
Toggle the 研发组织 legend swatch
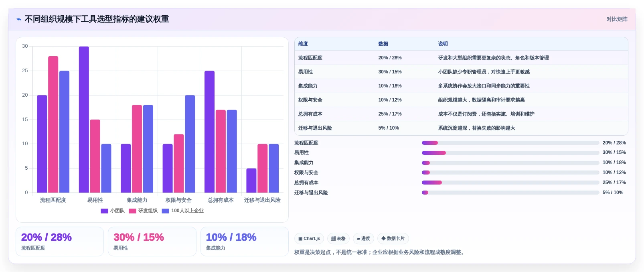click(132, 211)
